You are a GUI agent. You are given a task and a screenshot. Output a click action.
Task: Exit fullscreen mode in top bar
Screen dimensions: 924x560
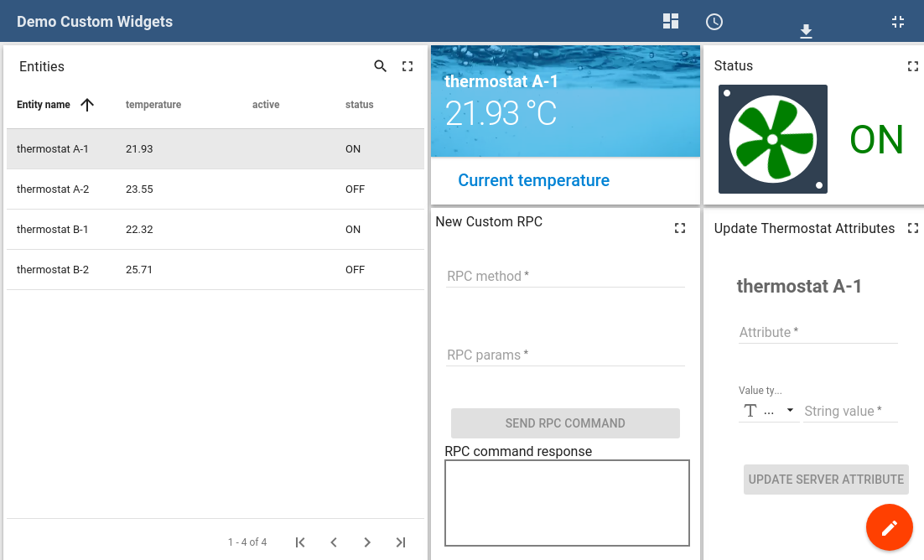[x=898, y=22]
